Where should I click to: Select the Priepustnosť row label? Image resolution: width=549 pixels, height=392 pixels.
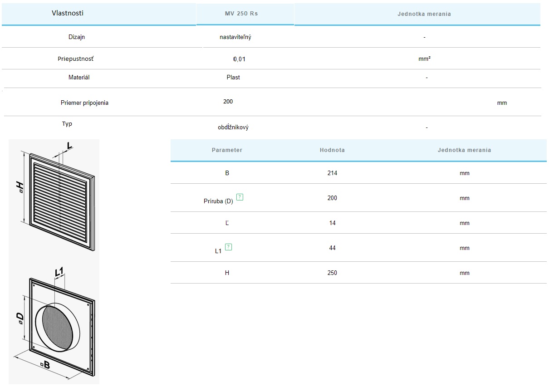tap(76, 59)
